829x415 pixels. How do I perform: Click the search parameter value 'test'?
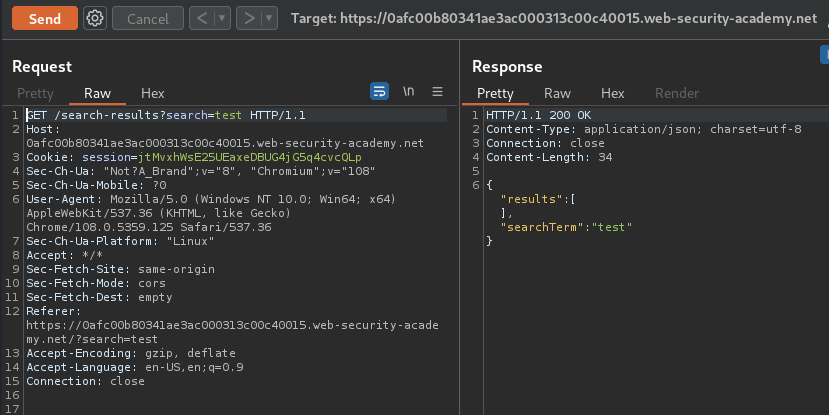tap(228, 115)
